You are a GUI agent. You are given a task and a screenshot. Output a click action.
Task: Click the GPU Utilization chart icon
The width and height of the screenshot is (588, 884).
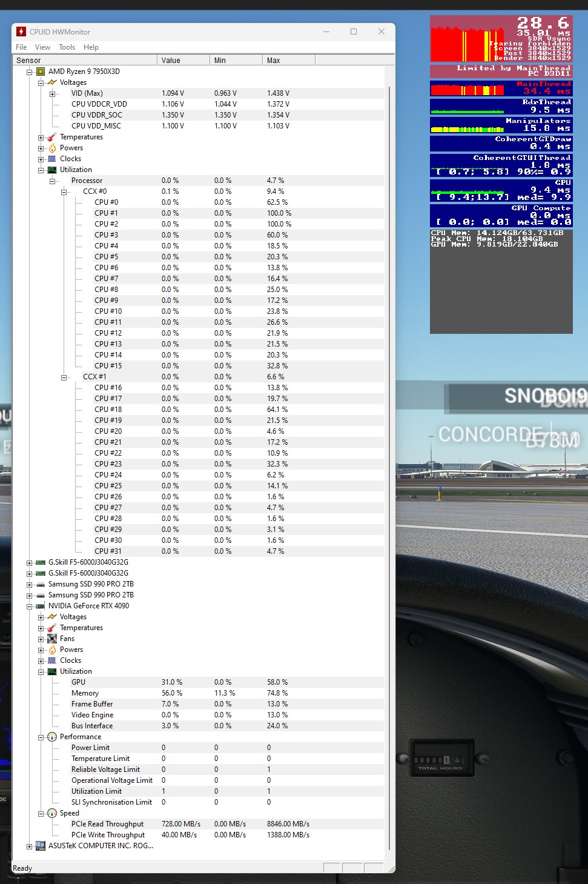(x=52, y=671)
